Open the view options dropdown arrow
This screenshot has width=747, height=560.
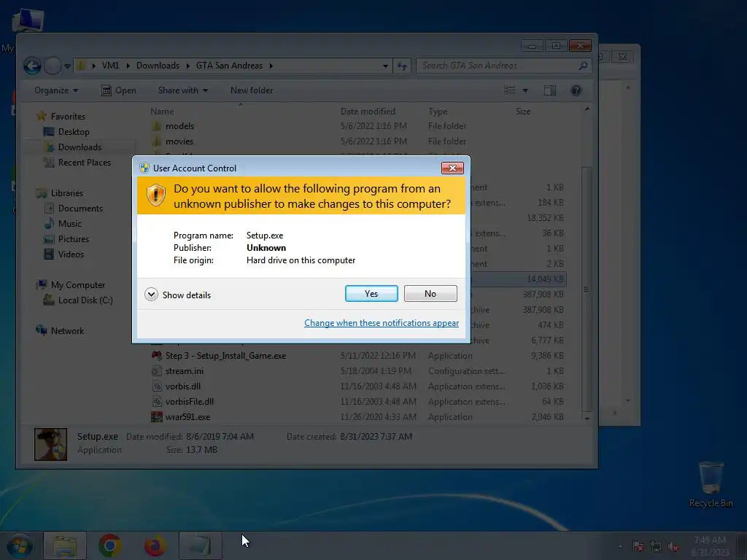click(x=525, y=90)
